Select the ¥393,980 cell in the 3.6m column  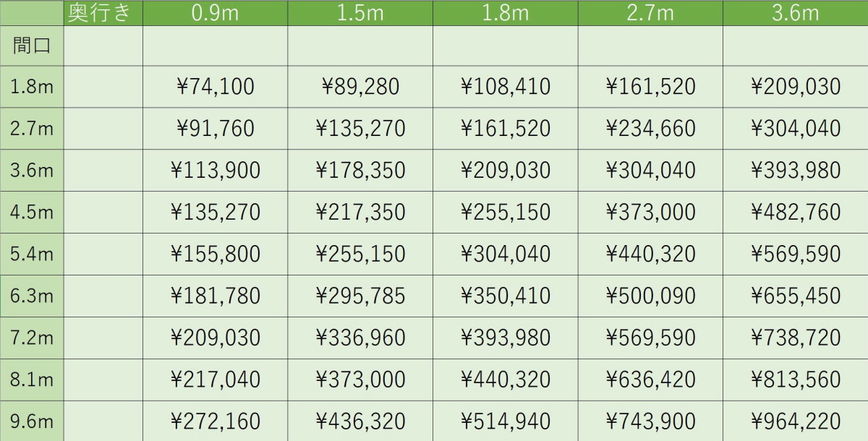click(x=796, y=171)
